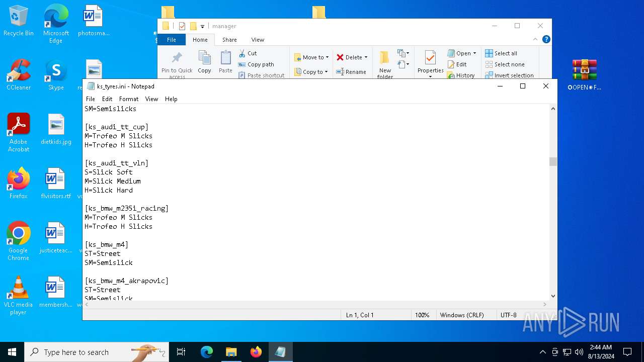This screenshot has height=362, width=644.
Task: Click Properties checkbox icon in Quick Access Toolbar
Action: [x=182, y=26]
